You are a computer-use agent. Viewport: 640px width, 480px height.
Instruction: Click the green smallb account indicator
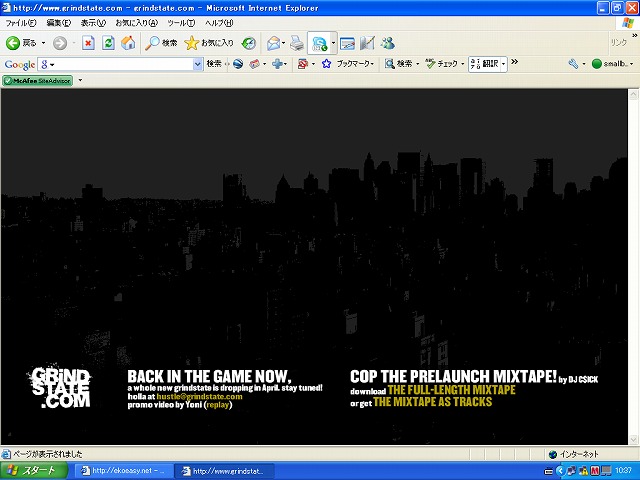(x=610, y=64)
